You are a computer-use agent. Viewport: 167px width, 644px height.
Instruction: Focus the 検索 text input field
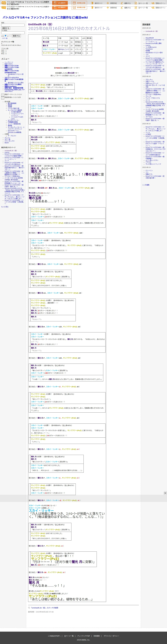pos(13,25)
